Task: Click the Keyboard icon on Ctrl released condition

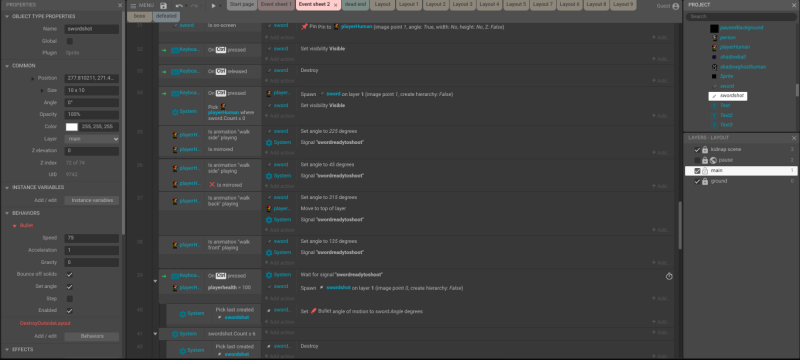Action: click(x=175, y=71)
